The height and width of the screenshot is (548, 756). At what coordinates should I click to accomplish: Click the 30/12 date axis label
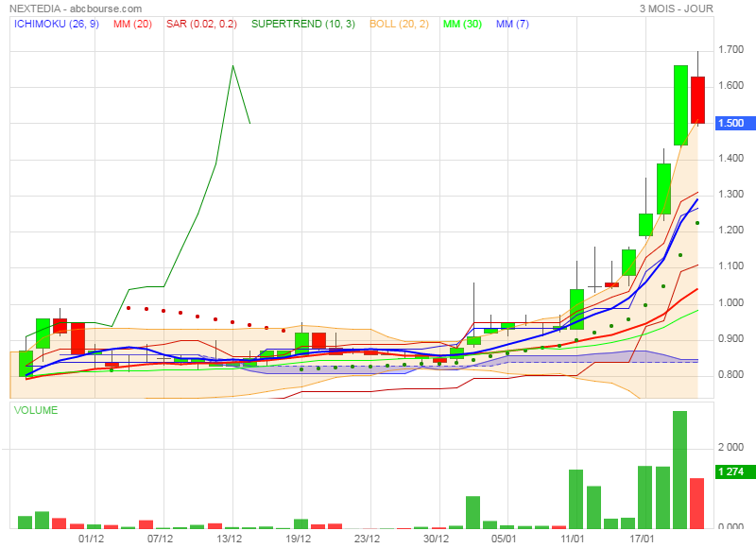pos(436,539)
